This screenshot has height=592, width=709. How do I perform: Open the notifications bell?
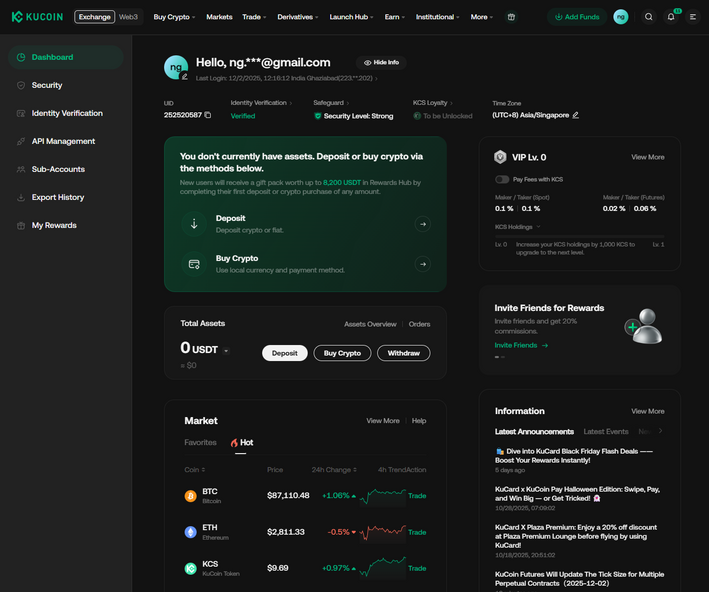(x=671, y=17)
